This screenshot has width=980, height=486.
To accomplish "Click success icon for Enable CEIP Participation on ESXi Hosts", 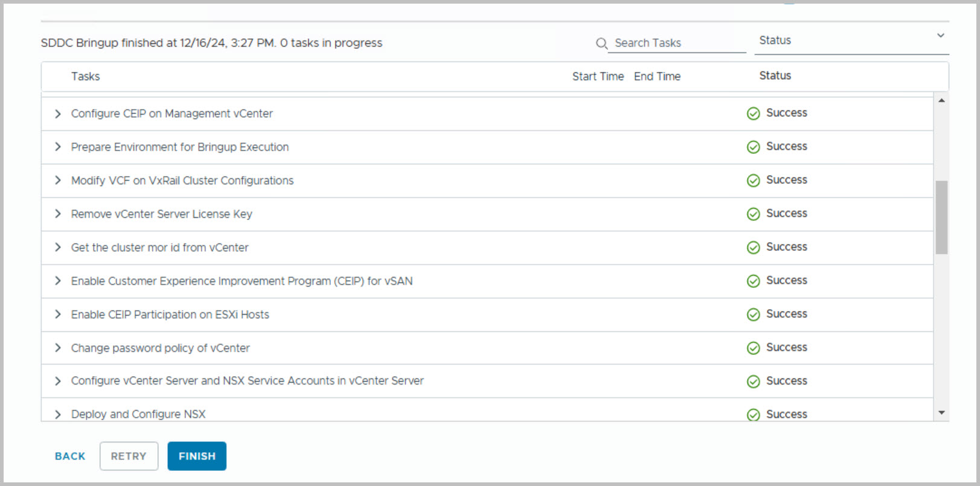I will (753, 315).
